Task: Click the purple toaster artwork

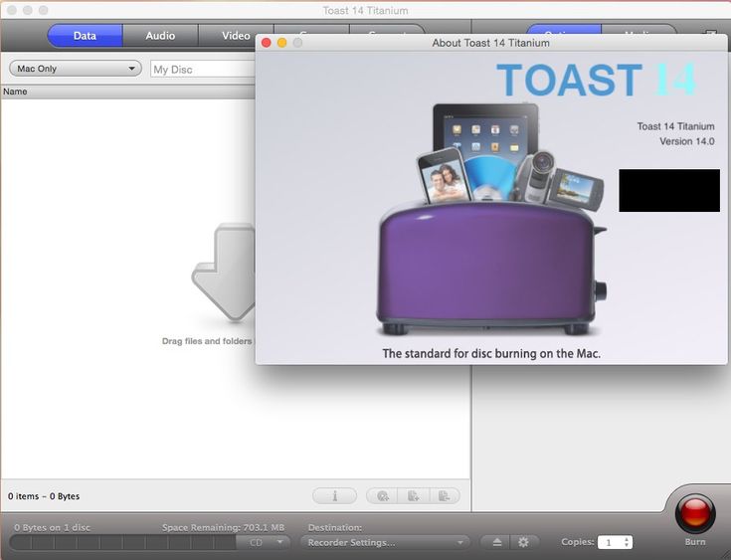Action: pyautogui.click(x=489, y=269)
